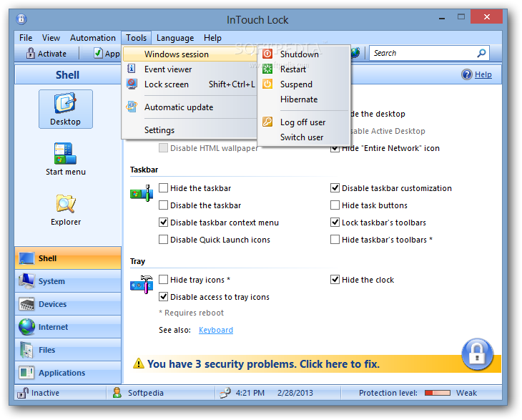
Task: Open the File menu
Action: pos(26,38)
